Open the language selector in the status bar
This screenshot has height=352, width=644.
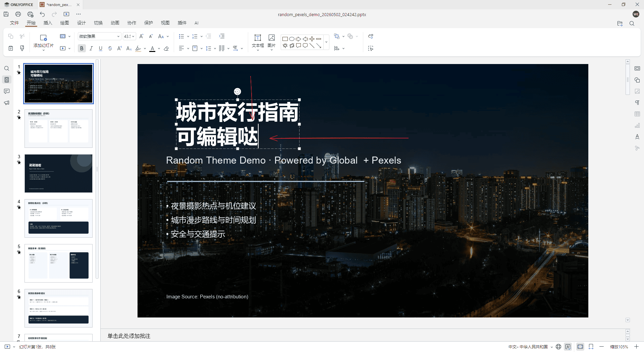pos(530,347)
